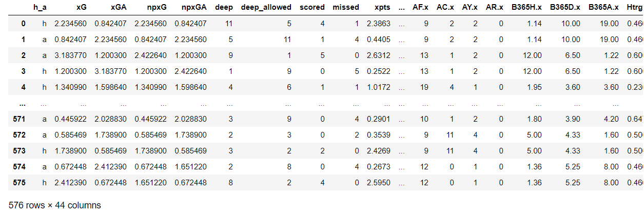Click the xpts column header
Viewport: 644px width, 213px height.
pyautogui.click(x=382, y=8)
